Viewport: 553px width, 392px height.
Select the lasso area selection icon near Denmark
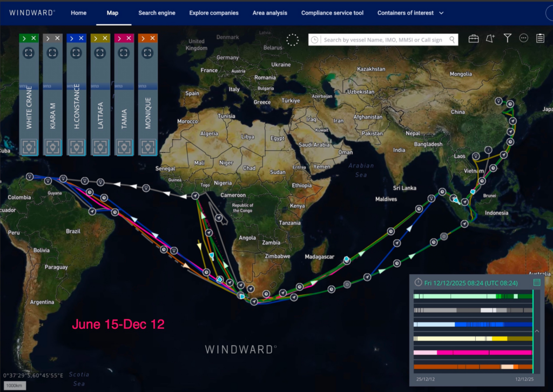[x=293, y=39]
